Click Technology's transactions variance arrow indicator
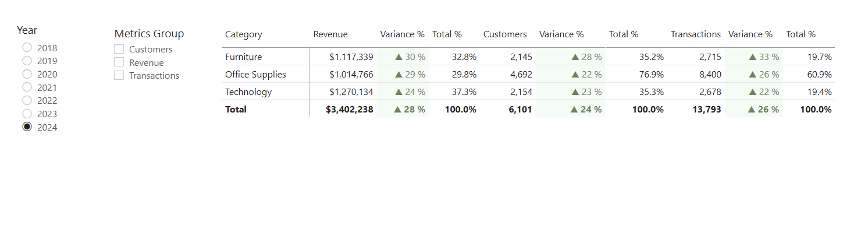Viewport: 868px width, 232px height. 752,92
